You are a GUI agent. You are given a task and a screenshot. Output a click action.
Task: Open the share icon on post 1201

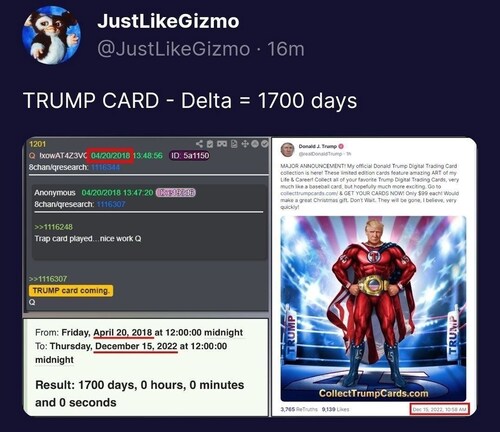[x=199, y=144]
